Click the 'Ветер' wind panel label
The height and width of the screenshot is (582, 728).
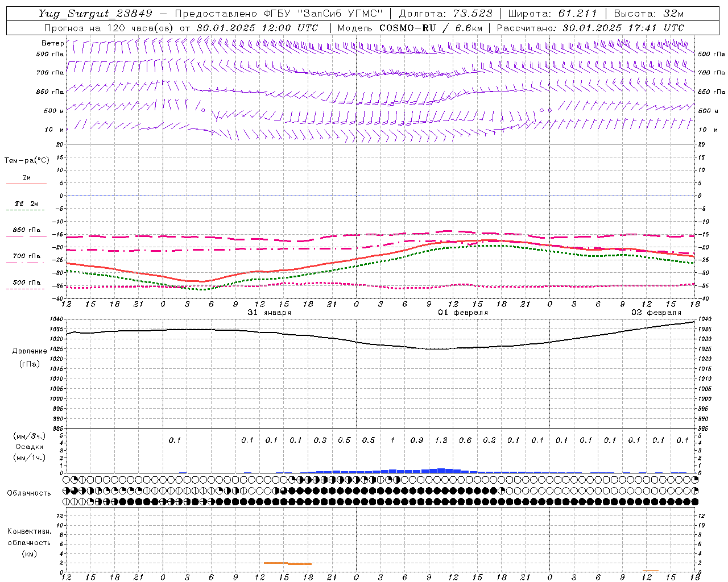coord(52,43)
